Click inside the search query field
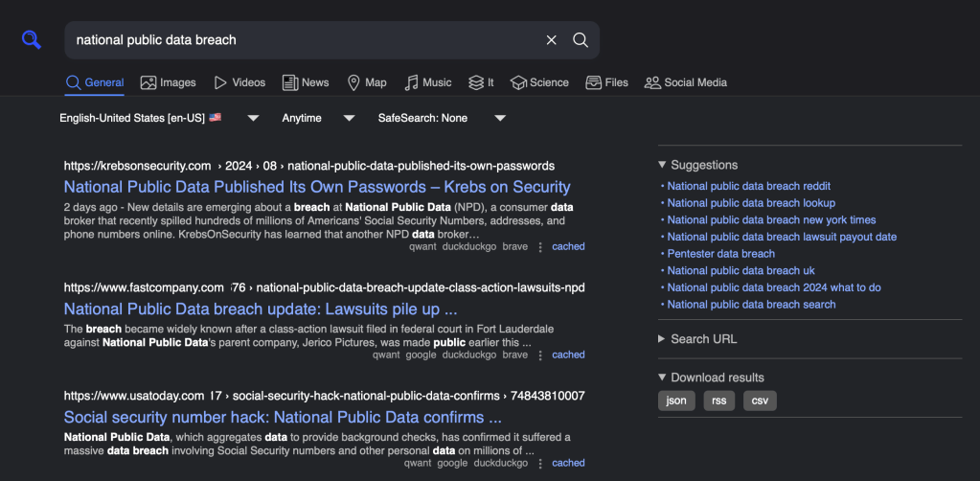 297,40
